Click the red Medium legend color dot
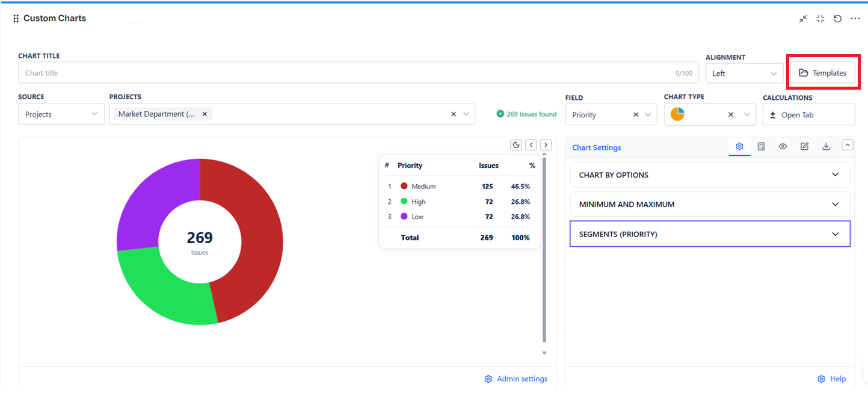 404,187
